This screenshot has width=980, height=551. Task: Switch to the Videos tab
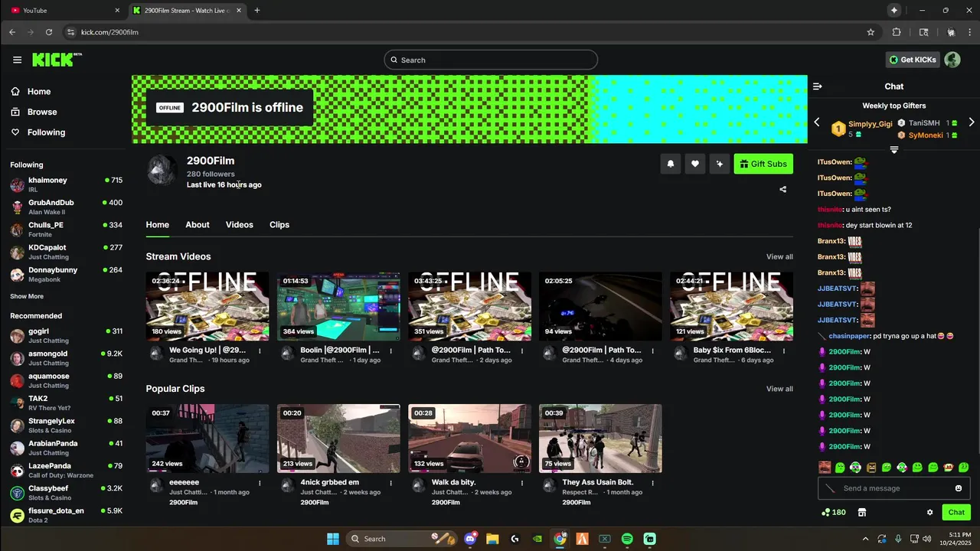point(239,225)
